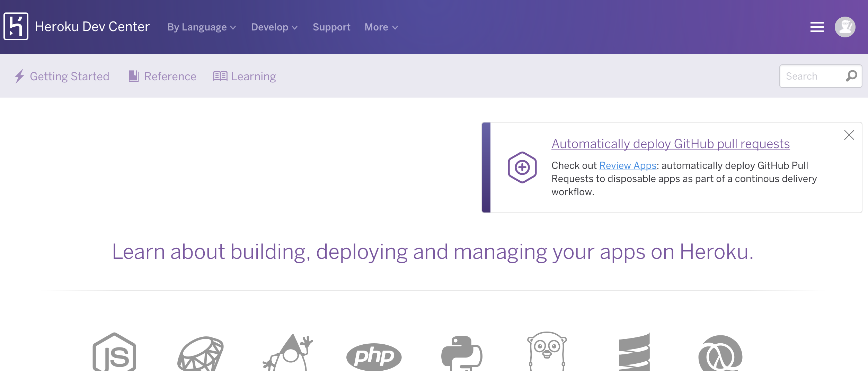This screenshot has width=868, height=371.
Task: Select the Ruby gem language icon
Action: pyautogui.click(x=201, y=354)
